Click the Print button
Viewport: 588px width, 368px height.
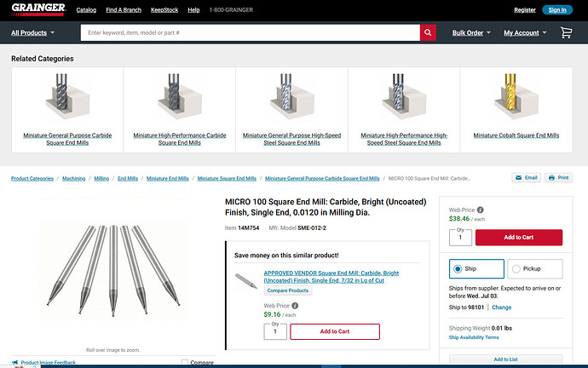click(558, 178)
